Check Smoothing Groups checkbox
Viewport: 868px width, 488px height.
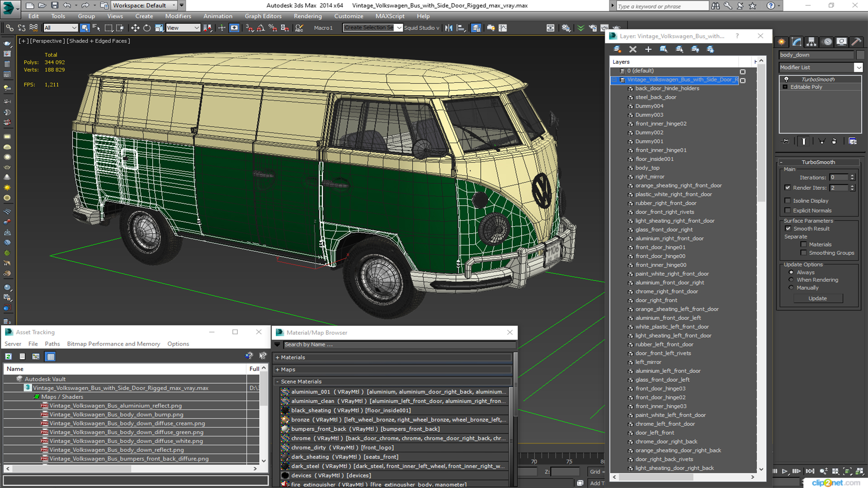[803, 253]
